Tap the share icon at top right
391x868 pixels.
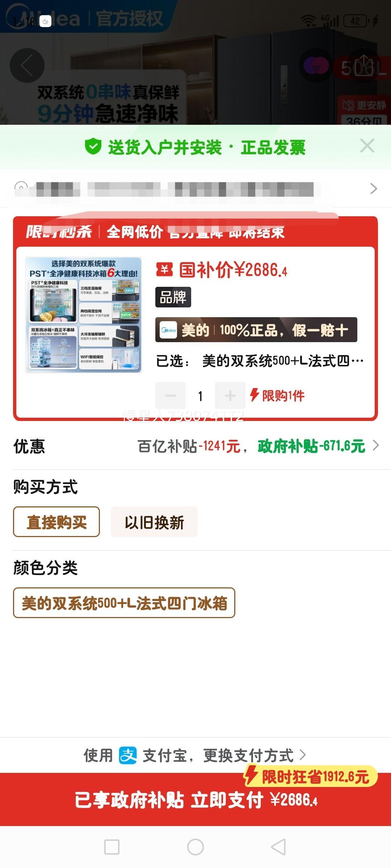(363, 65)
